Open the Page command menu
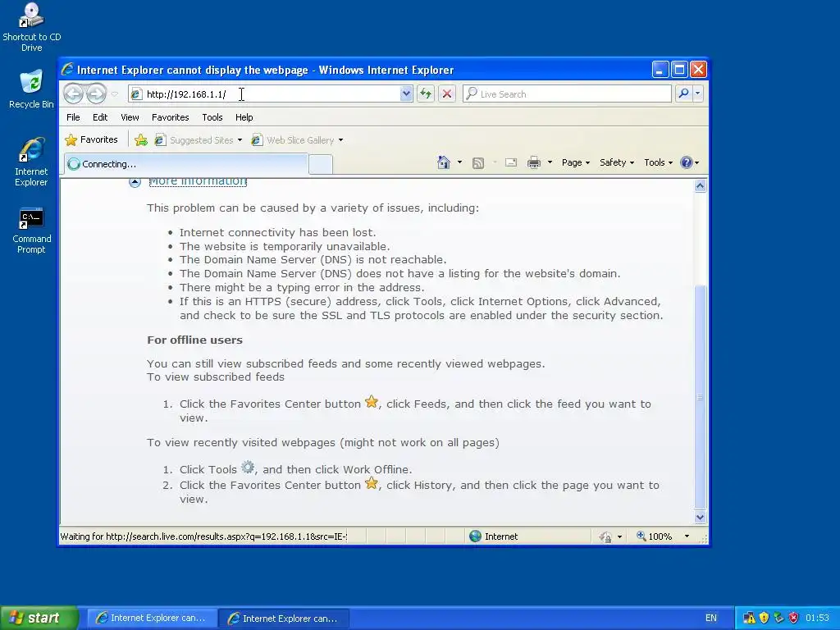The image size is (840, 630). coord(575,162)
